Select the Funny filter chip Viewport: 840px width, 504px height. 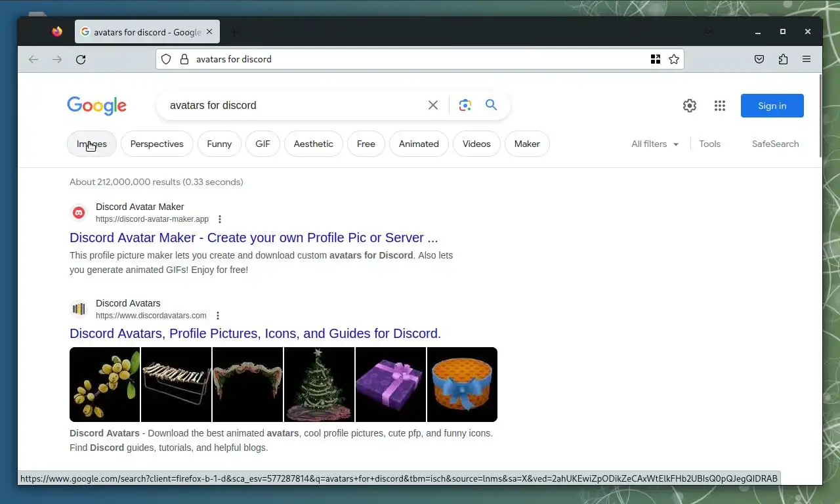(219, 144)
